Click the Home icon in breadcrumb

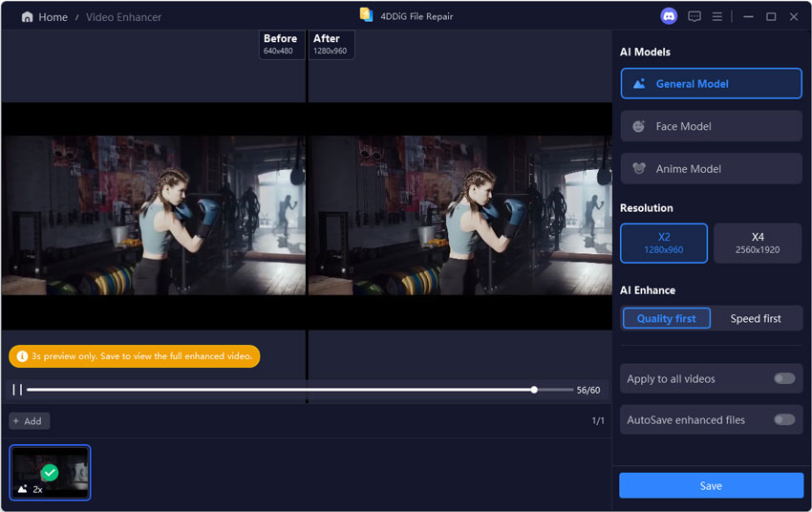pyautogui.click(x=27, y=17)
